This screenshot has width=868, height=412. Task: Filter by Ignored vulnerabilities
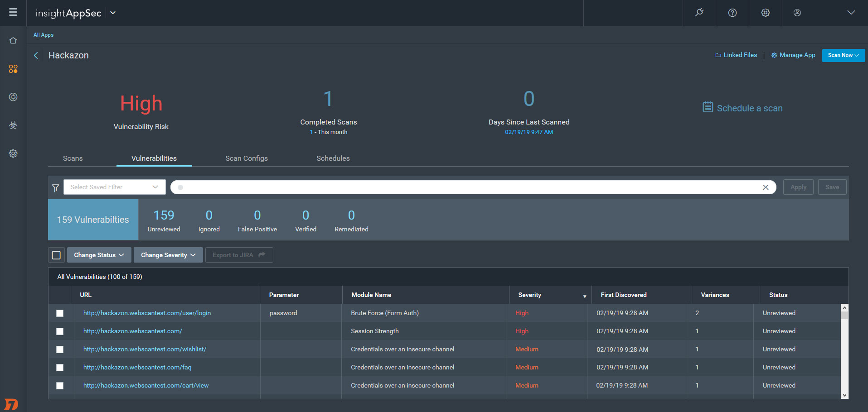209,220
